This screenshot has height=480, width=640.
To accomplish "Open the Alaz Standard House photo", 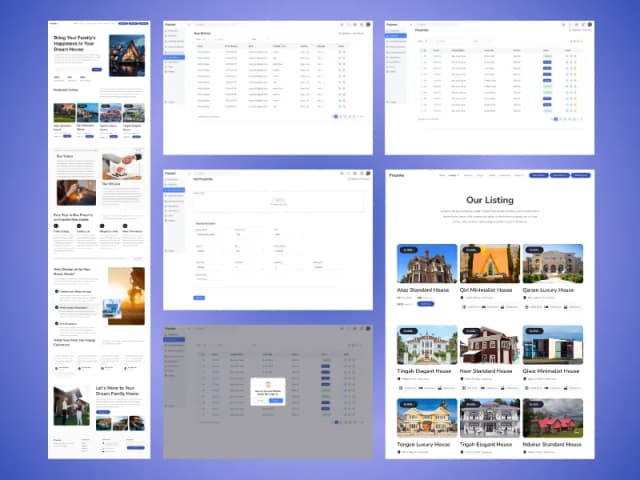I will pos(427,263).
